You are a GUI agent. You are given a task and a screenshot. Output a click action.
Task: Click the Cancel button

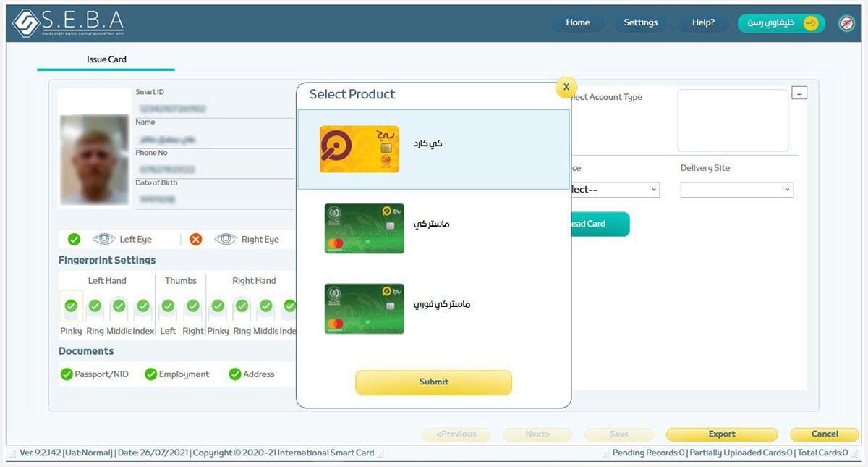coord(825,434)
